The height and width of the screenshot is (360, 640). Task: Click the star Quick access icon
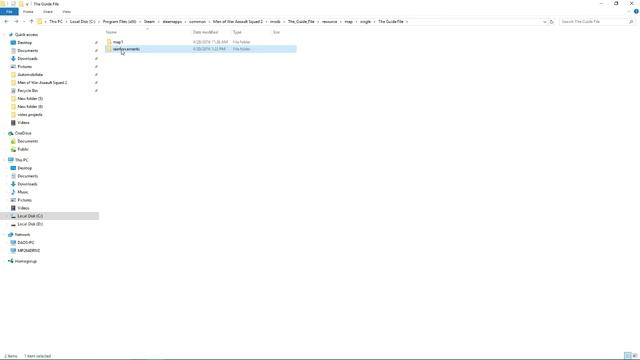click(11, 35)
